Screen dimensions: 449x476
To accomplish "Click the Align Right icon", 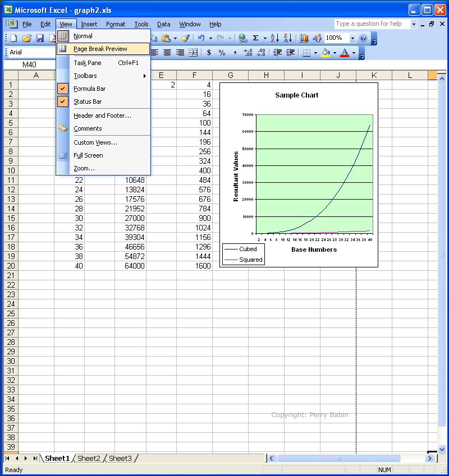I will click(x=180, y=53).
